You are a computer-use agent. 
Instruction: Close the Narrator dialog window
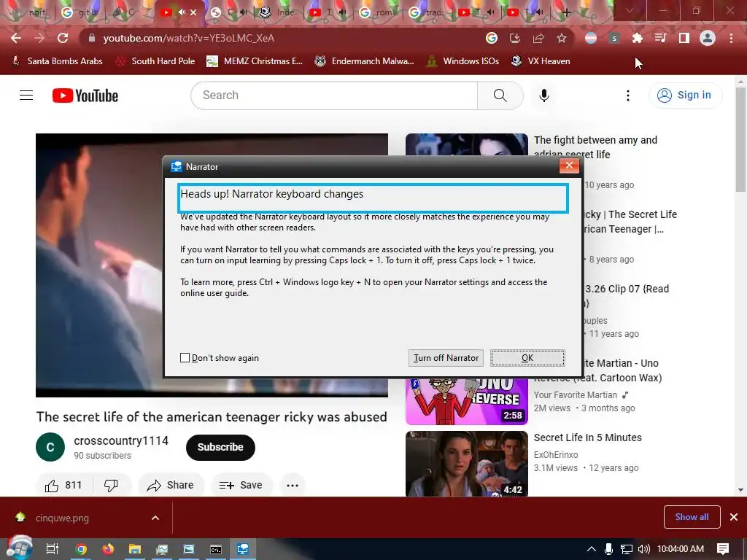[569, 166]
